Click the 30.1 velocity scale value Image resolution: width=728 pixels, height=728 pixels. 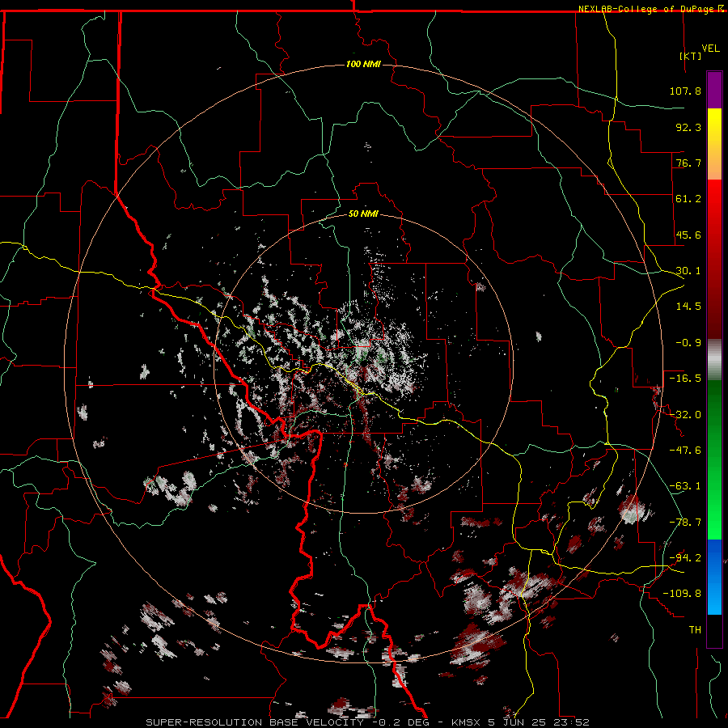688,271
